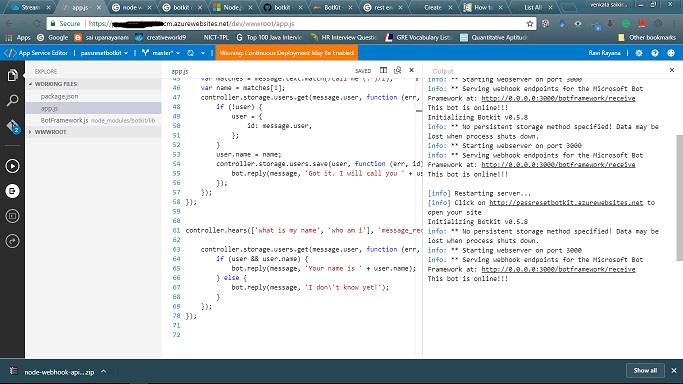Expand the WWWROOT folder tree
The height and width of the screenshot is (384, 683).
51,132
